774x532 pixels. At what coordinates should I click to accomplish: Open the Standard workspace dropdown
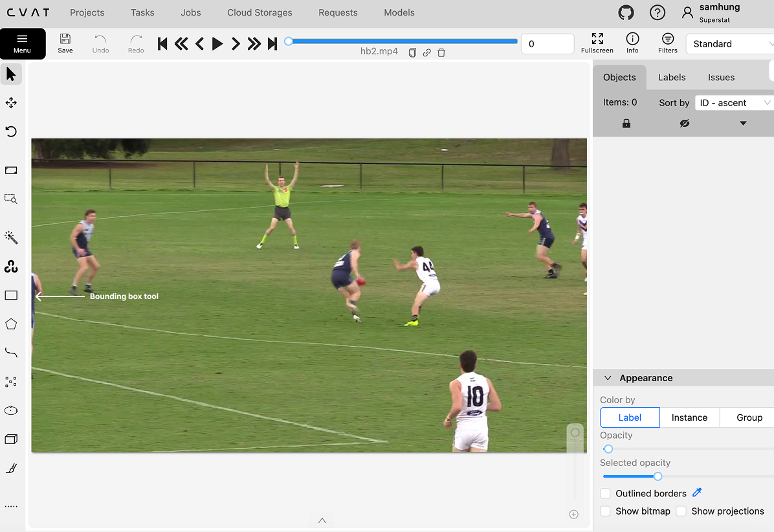pos(730,43)
